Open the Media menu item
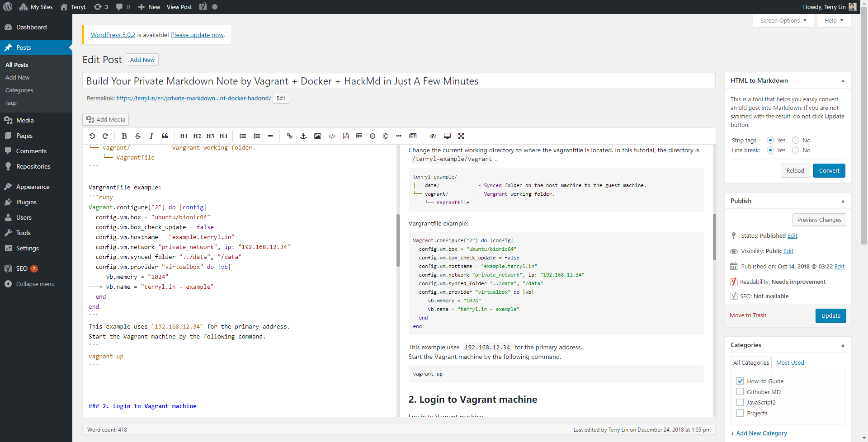This screenshot has height=442, width=868. tap(36, 120)
